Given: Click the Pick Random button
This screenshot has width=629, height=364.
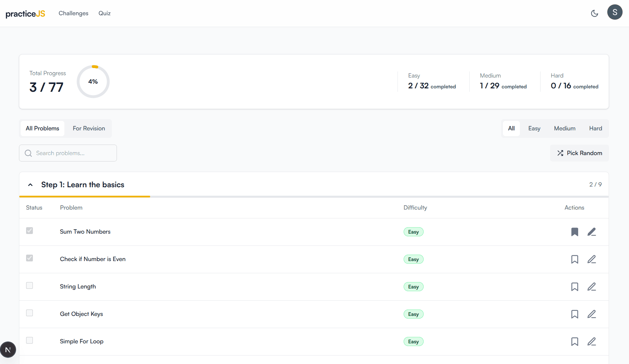Looking at the screenshot, I should tap(579, 153).
